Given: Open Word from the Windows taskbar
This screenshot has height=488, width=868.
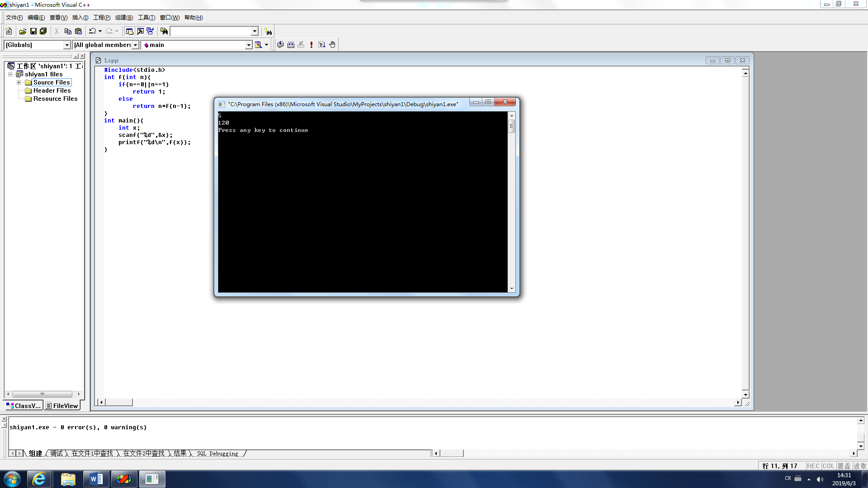Looking at the screenshot, I should (96, 479).
